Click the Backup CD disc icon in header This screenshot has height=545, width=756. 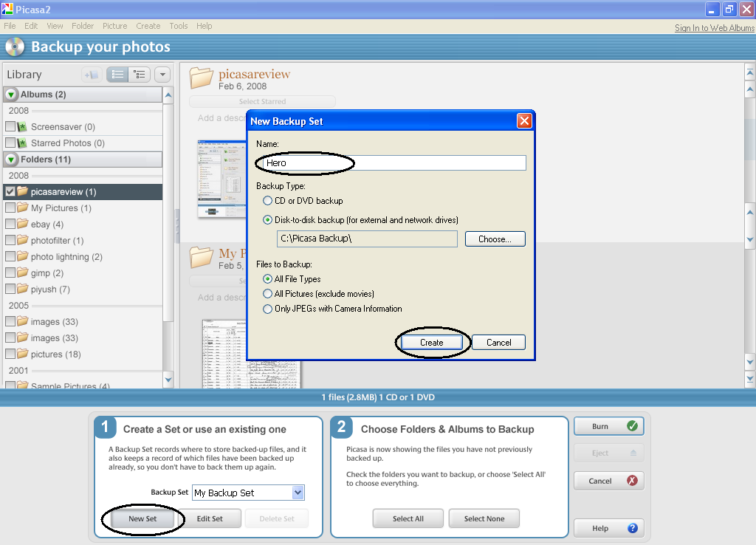[15, 47]
